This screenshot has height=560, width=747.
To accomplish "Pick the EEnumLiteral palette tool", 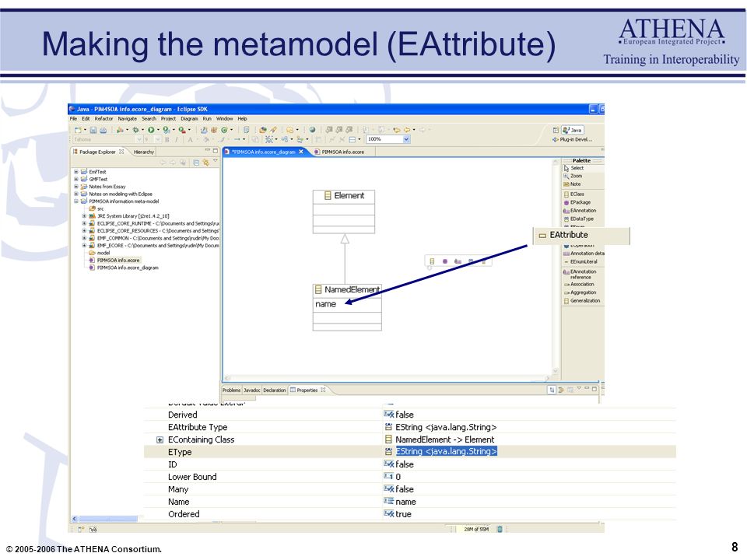I will (580, 262).
